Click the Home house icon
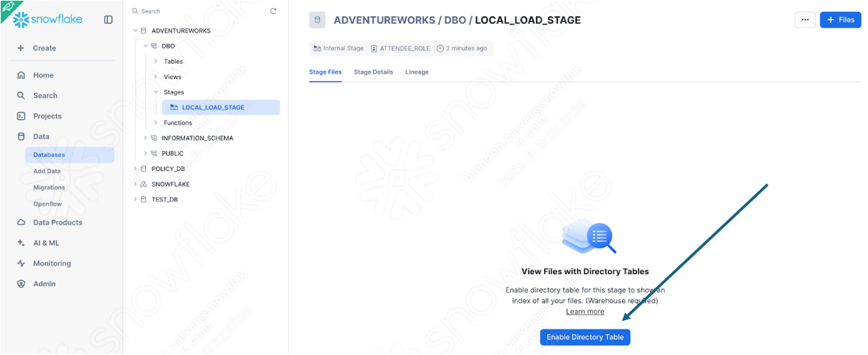Viewport: 868px width, 355px height. [x=21, y=75]
